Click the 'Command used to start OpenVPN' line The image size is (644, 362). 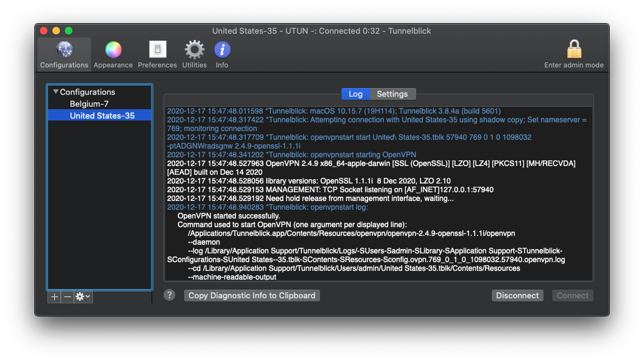[292, 224]
